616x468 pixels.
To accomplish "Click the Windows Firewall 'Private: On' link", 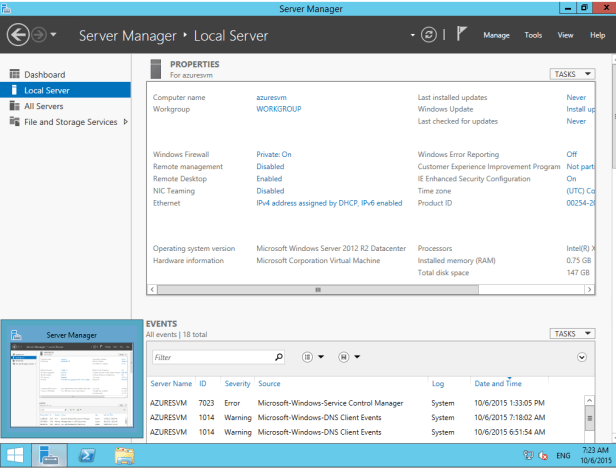I will point(274,155).
